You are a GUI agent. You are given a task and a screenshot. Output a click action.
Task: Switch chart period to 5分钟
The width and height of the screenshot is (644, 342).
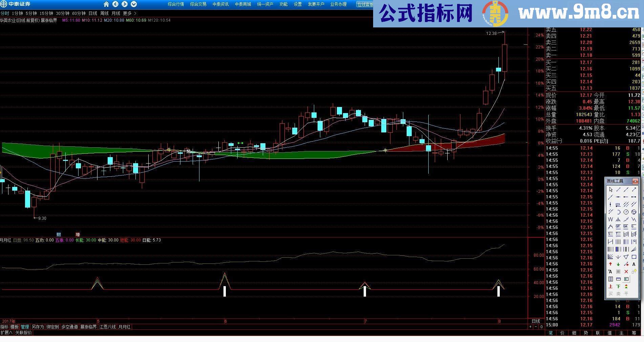point(31,13)
